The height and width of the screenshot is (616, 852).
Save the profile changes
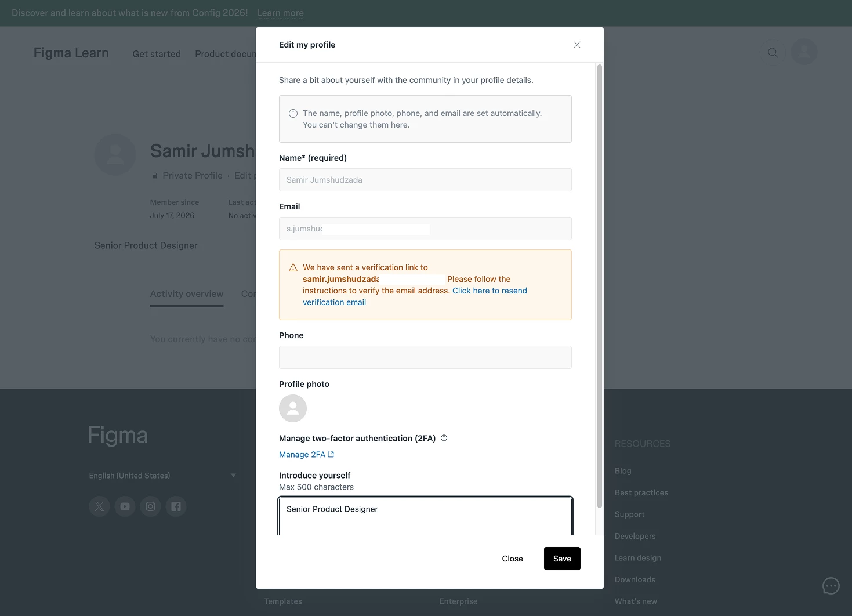tap(562, 559)
